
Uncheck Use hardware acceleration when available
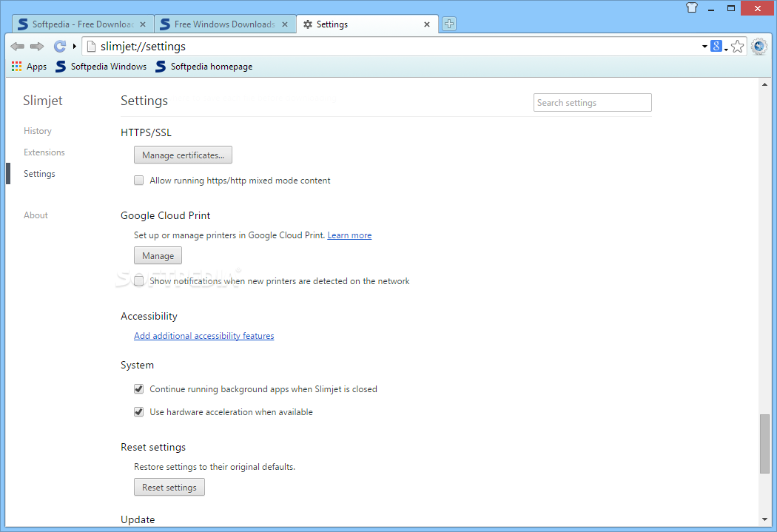pyautogui.click(x=139, y=411)
